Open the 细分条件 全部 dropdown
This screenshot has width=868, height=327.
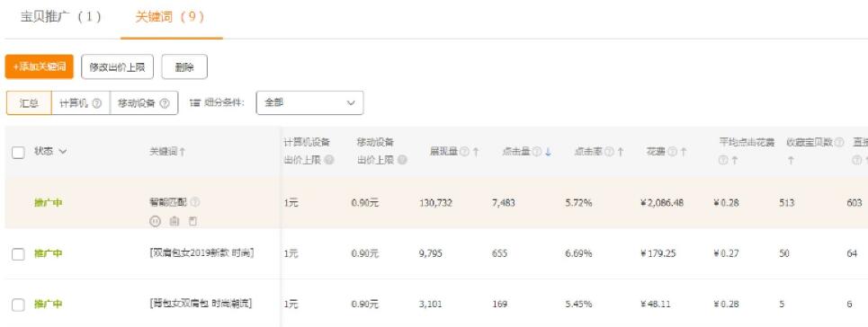(x=309, y=103)
